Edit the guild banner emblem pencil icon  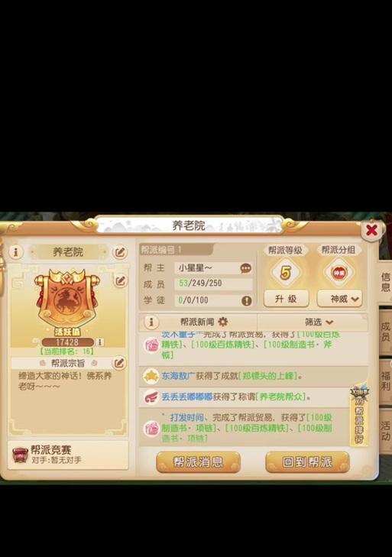pyautogui.click(x=120, y=281)
